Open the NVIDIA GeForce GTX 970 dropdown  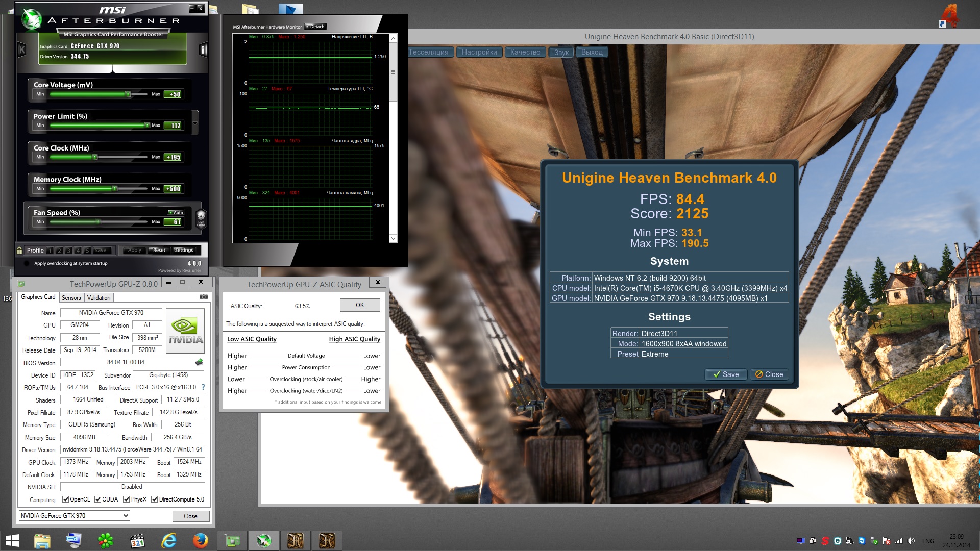coord(75,516)
